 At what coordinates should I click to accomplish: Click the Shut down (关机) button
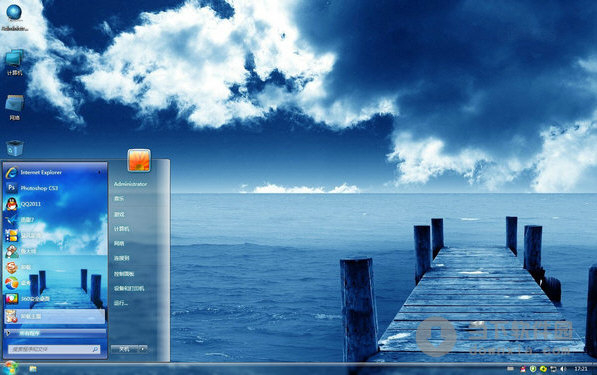coord(125,349)
